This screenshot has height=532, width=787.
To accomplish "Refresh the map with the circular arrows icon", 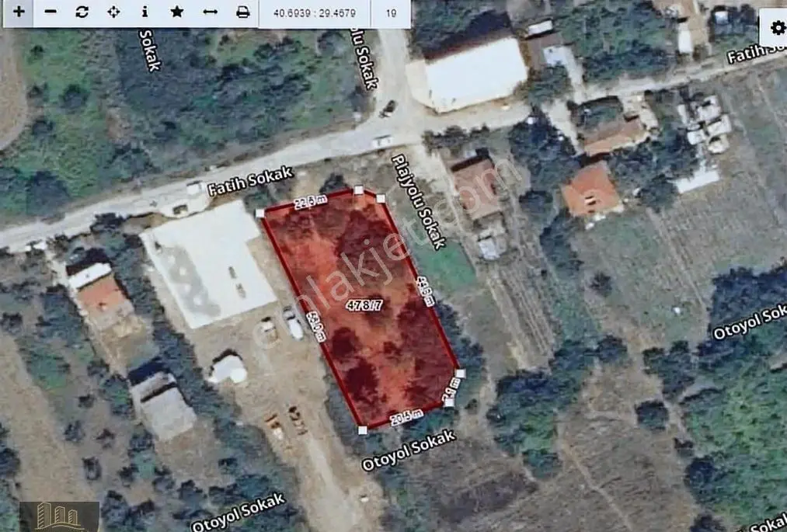I will [x=82, y=12].
